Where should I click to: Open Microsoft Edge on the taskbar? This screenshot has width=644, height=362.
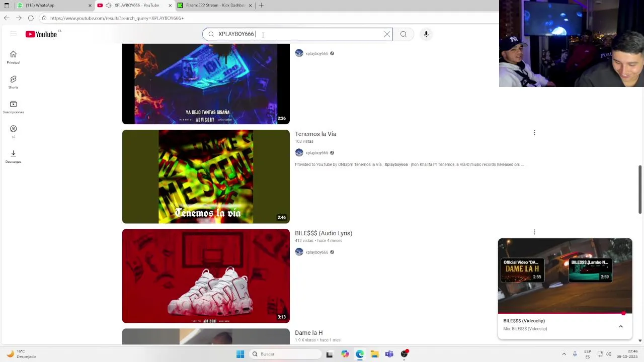(x=360, y=354)
